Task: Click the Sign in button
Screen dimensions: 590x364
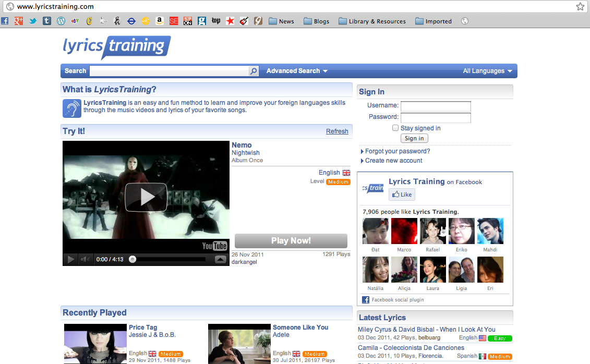Action: pyautogui.click(x=414, y=138)
